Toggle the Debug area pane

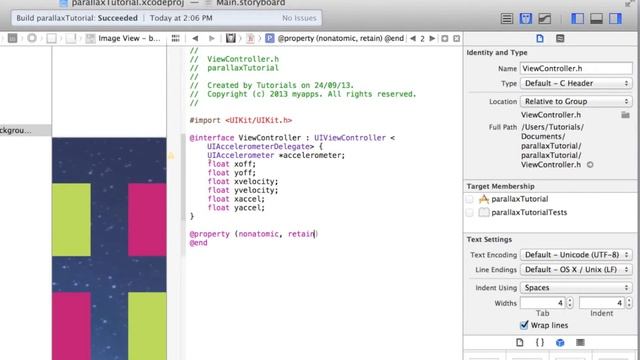pyautogui.click(x=596, y=18)
